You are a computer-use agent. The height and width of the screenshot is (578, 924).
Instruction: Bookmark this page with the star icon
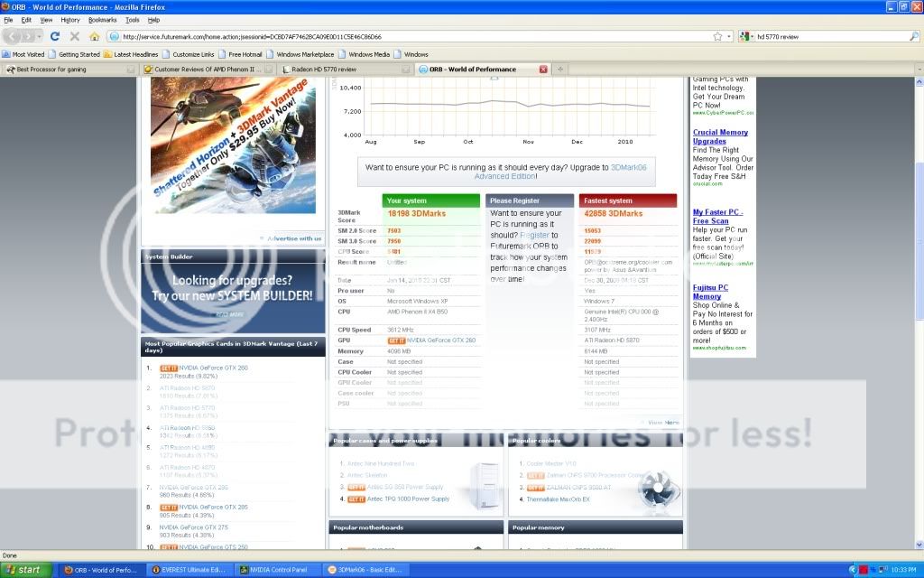click(x=717, y=36)
